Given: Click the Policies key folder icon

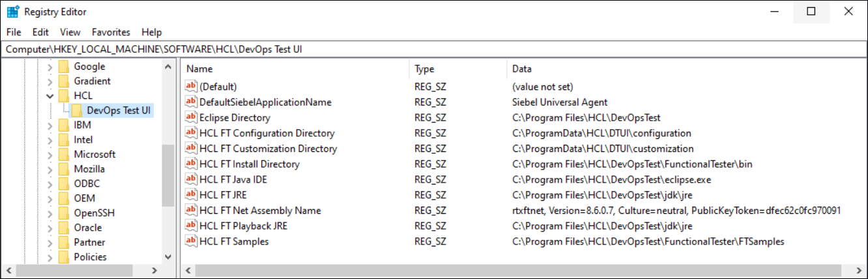Looking at the screenshot, I should [x=63, y=257].
